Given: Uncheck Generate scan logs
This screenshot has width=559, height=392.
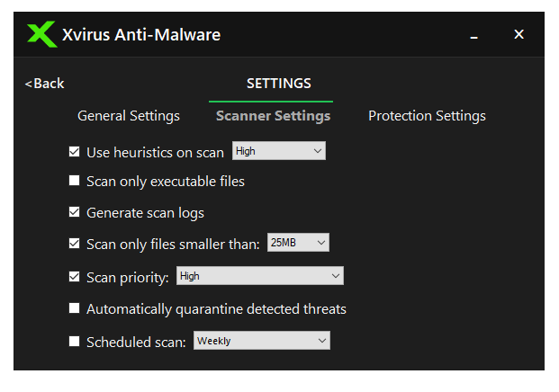Looking at the screenshot, I should pos(75,213).
